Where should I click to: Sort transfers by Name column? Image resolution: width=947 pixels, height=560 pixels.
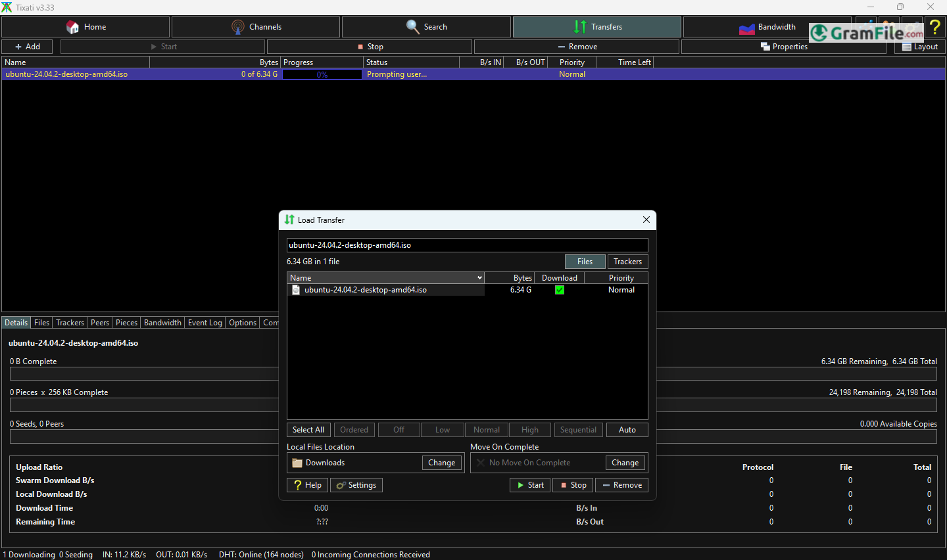point(76,62)
